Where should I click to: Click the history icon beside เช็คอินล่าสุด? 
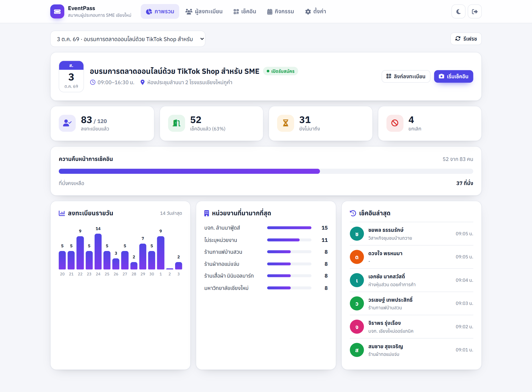click(353, 213)
